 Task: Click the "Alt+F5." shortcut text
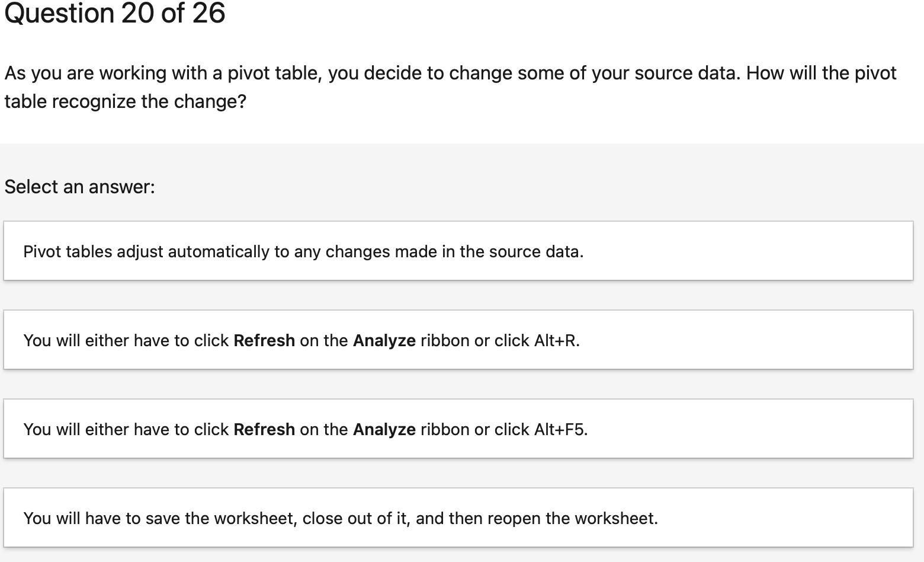pos(561,429)
